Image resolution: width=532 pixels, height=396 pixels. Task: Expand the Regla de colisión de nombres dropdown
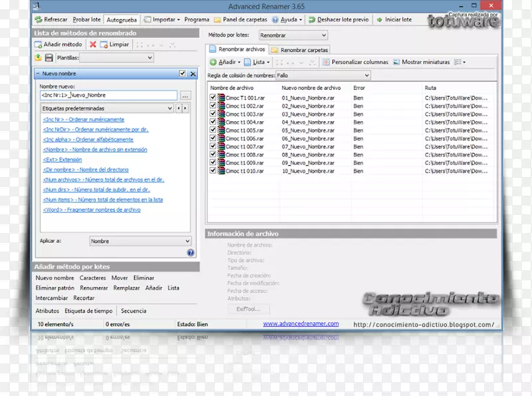click(x=322, y=76)
